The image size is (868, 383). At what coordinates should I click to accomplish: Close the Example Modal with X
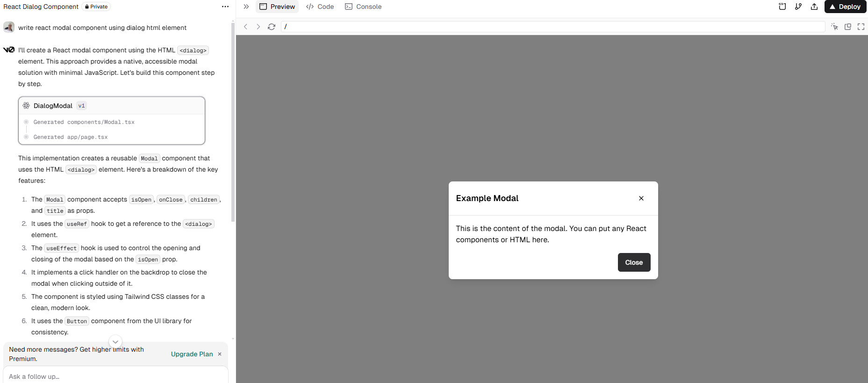[641, 198]
